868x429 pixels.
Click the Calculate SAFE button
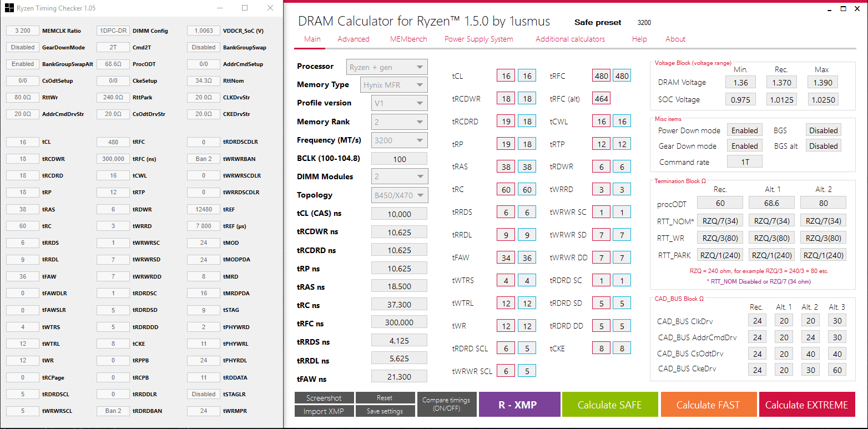[610, 405]
